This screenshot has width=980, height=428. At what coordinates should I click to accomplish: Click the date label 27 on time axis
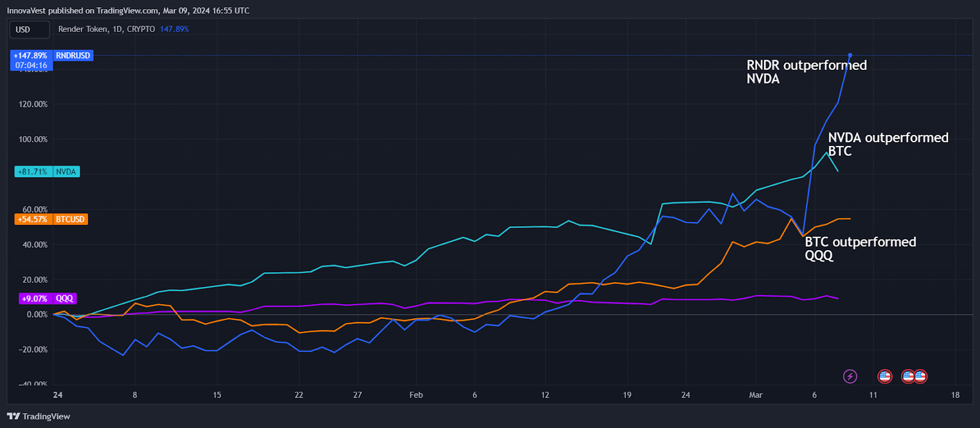(x=358, y=395)
